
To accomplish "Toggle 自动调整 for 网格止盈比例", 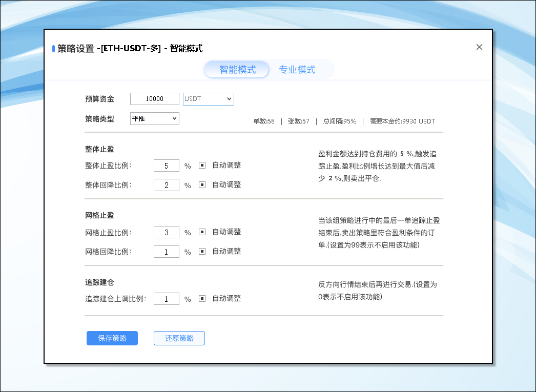I will coord(202,232).
